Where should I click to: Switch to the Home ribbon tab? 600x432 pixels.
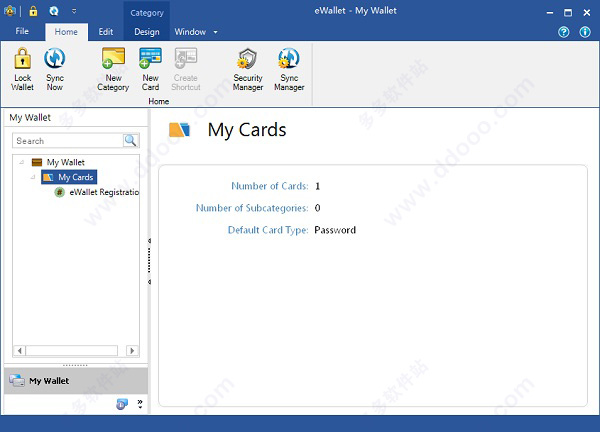pyautogui.click(x=66, y=32)
